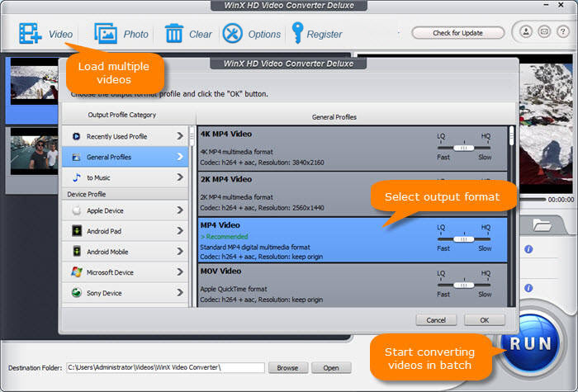
Task: Click the Recently Used Profile icon
Action: (x=76, y=136)
